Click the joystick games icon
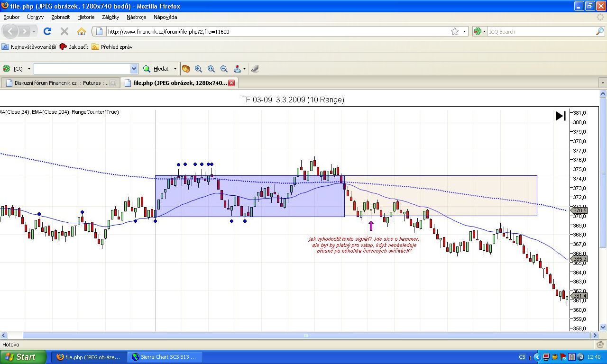The height and width of the screenshot is (364, 607). tap(237, 69)
